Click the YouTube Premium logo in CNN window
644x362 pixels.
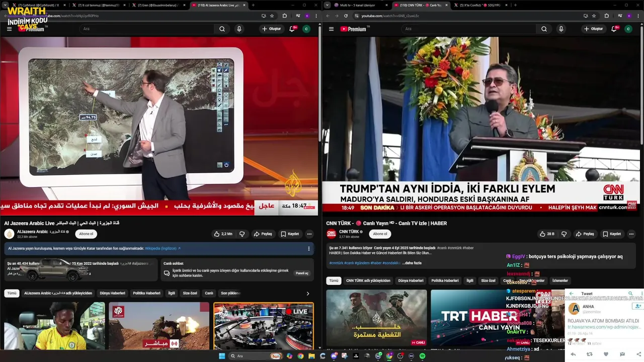point(353,29)
